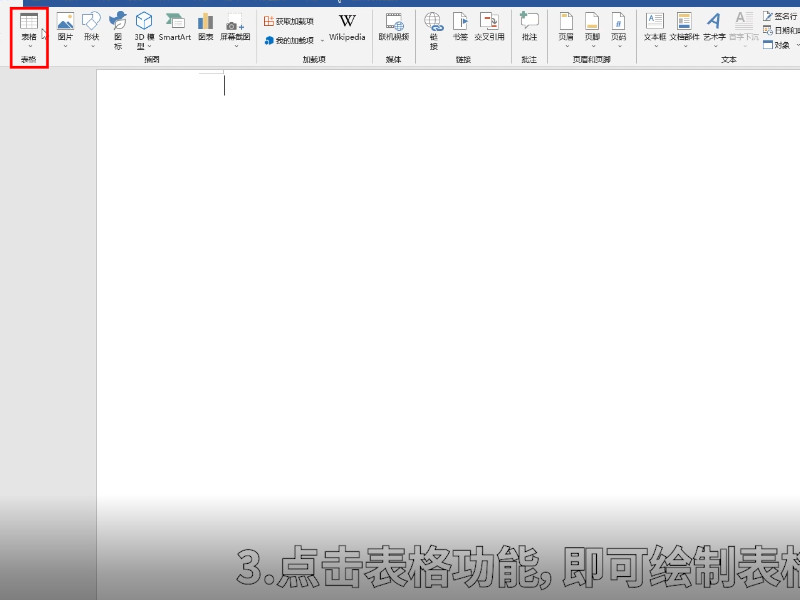Insert a SmartArt graphic

point(174,27)
